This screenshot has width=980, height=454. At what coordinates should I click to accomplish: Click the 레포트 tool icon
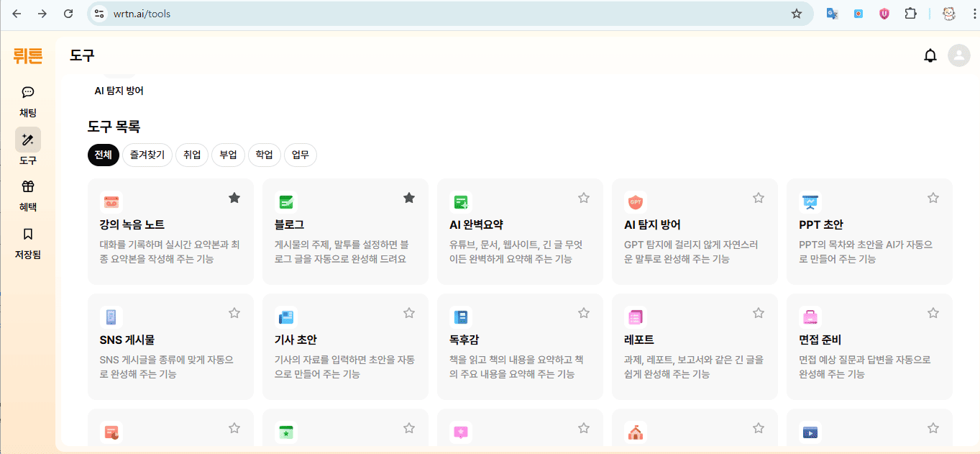(x=636, y=317)
